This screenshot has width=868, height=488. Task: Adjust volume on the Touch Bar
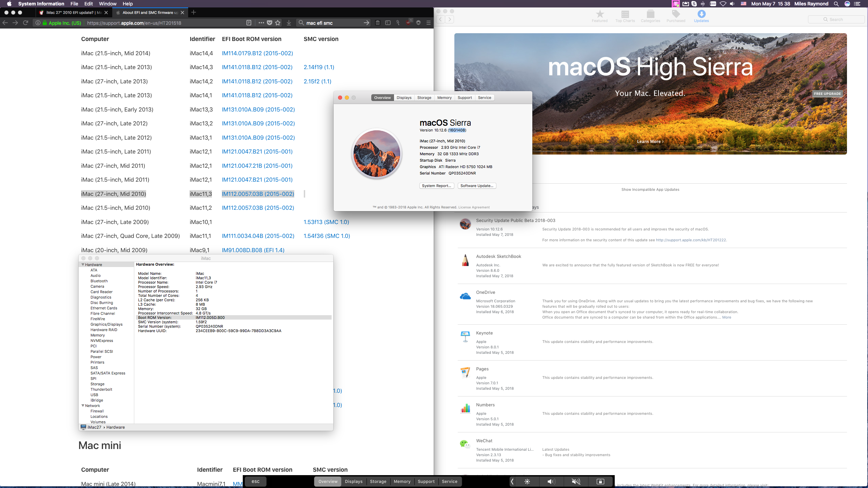[551, 481]
